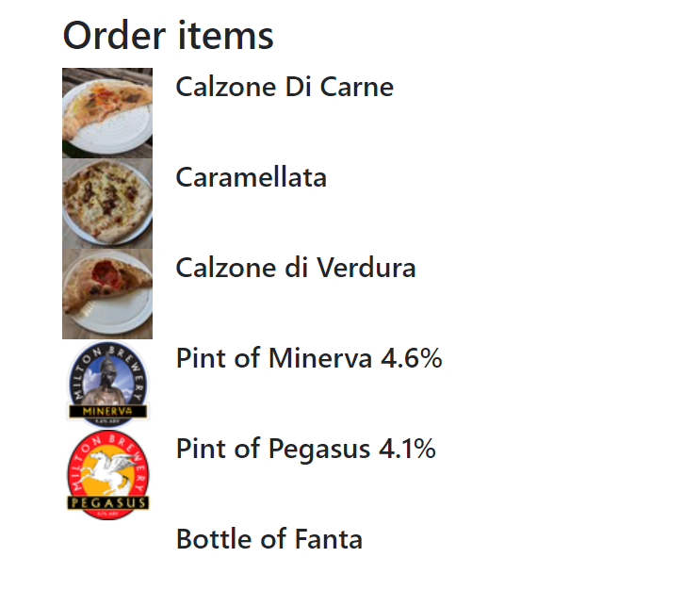700x590 pixels.
Task: Click the Milton Brewery Minerva logo
Action: coord(107,384)
